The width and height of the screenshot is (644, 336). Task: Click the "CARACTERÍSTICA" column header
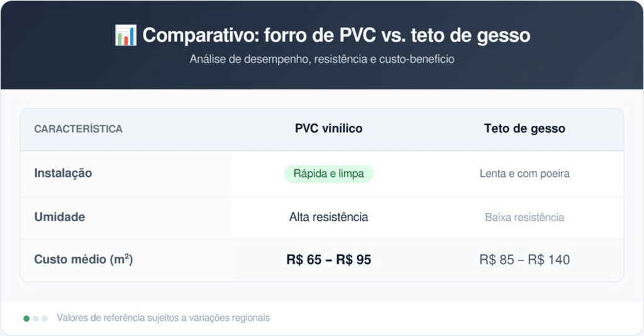click(78, 129)
